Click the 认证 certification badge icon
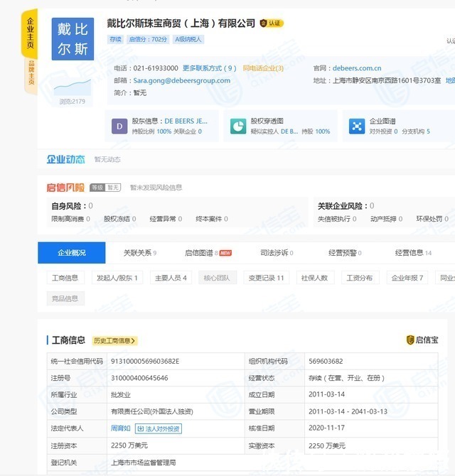 point(272,23)
